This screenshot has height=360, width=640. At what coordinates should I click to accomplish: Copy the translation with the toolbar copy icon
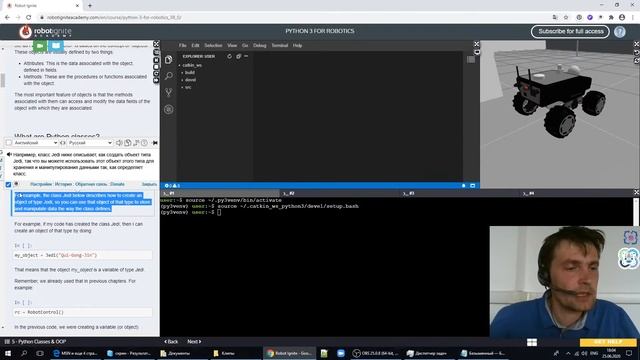coord(127,143)
